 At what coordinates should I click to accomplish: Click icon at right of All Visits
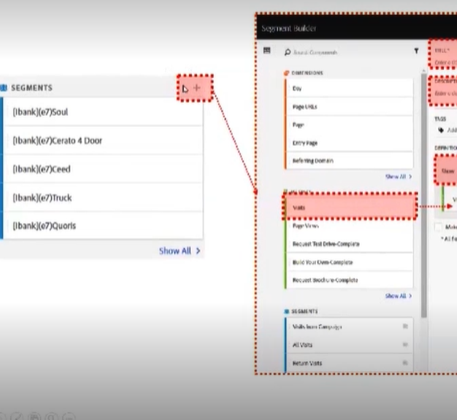pyautogui.click(x=405, y=345)
